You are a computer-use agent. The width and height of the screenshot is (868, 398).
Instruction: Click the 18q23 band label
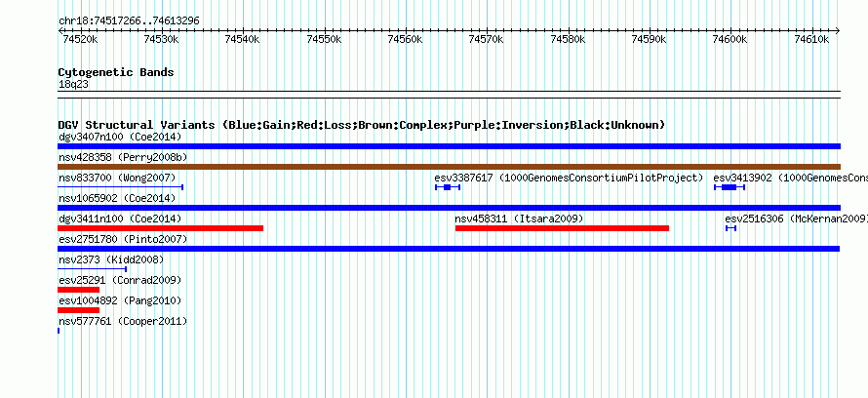73,85
